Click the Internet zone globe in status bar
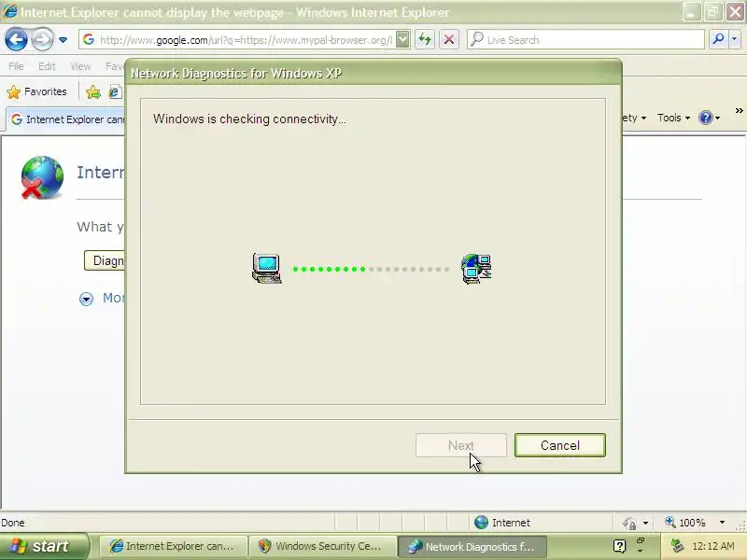747x560 pixels. (x=481, y=523)
